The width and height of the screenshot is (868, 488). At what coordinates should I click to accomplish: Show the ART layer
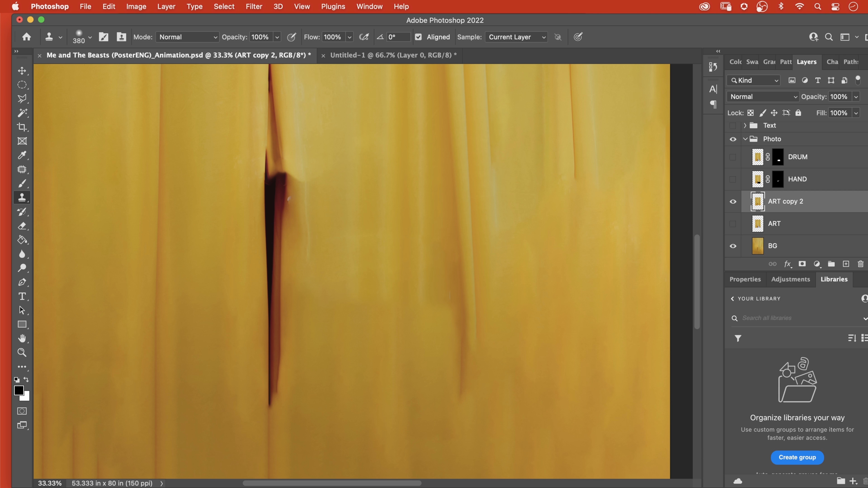click(x=733, y=224)
